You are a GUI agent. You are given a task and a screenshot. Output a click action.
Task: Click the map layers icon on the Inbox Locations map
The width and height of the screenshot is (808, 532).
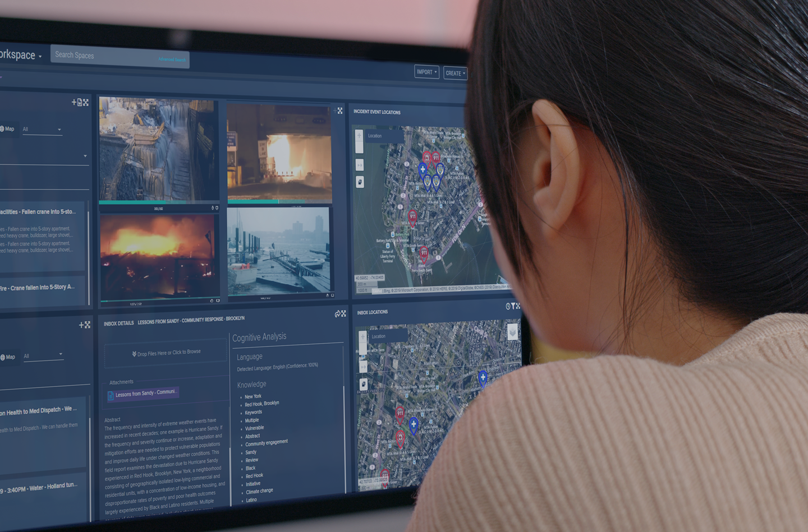512,331
